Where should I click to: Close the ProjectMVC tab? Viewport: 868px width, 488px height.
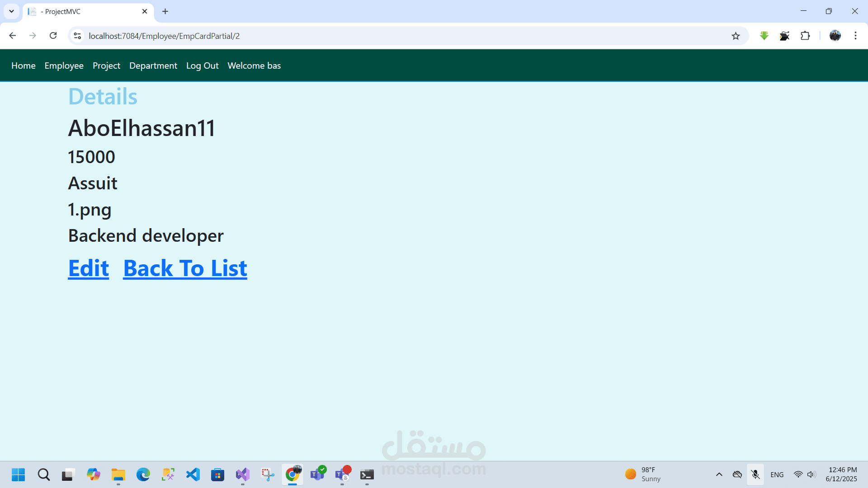coord(145,11)
